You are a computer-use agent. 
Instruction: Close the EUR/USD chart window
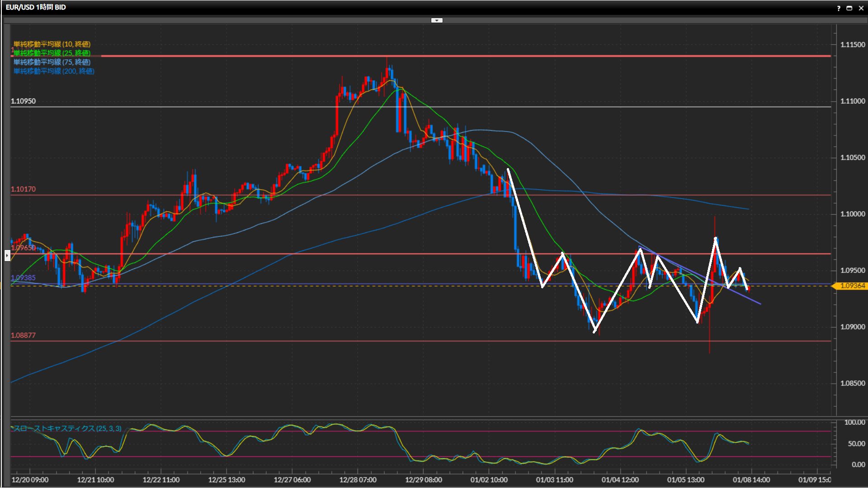point(861,8)
